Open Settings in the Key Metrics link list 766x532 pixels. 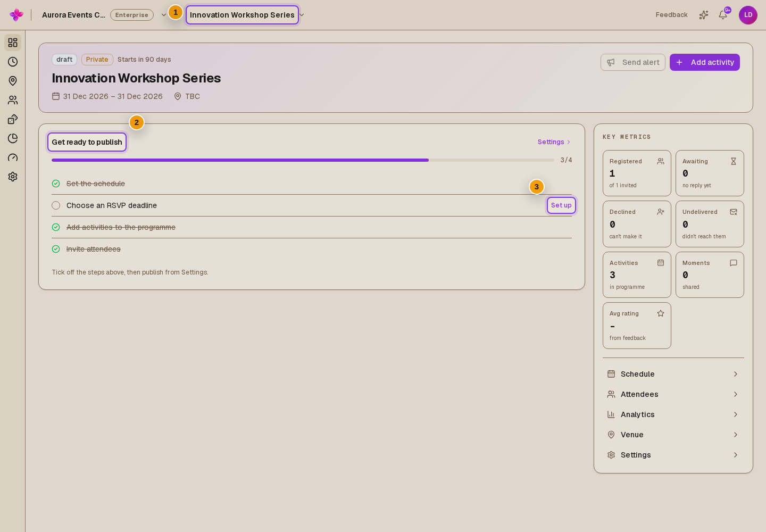(x=673, y=455)
